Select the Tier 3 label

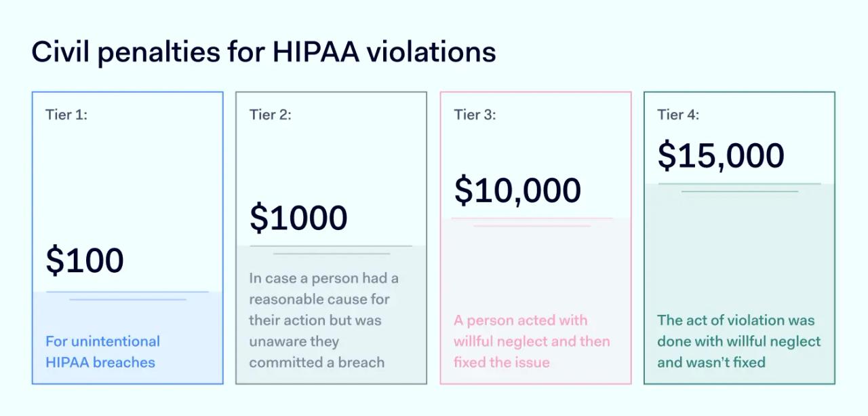(x=475, y=115)
